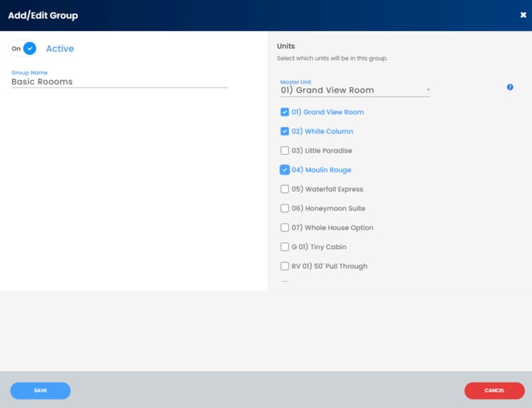Enable the 05) Waterfall Express checkbox
Image resolution: width=532 pixels, height=408 pixels.
tap(285, 190)
